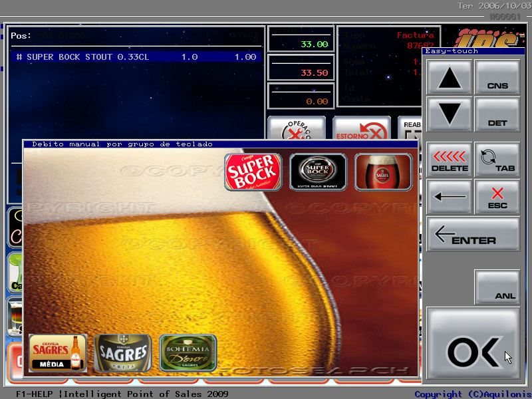The height and width of the screenshot is (399, 532).
Task: Add Sagres Média bottle to the order
Action: [58, 352]
